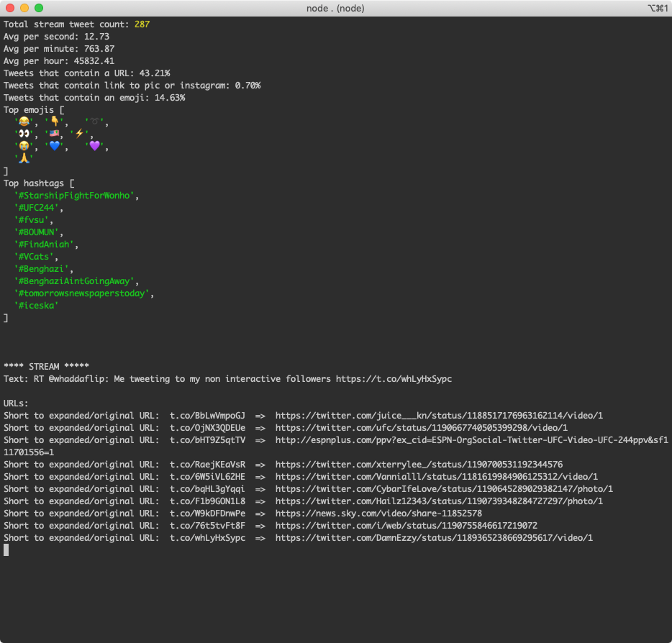Click the yellow minimize window button

(24, 8)
